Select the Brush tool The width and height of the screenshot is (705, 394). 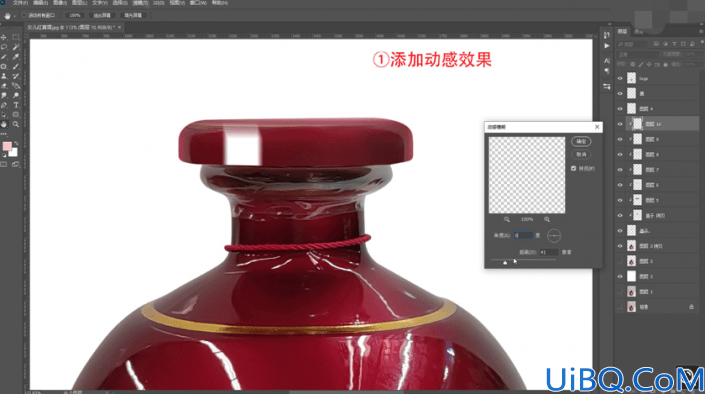pyautogui.click(x=16, y=67)
